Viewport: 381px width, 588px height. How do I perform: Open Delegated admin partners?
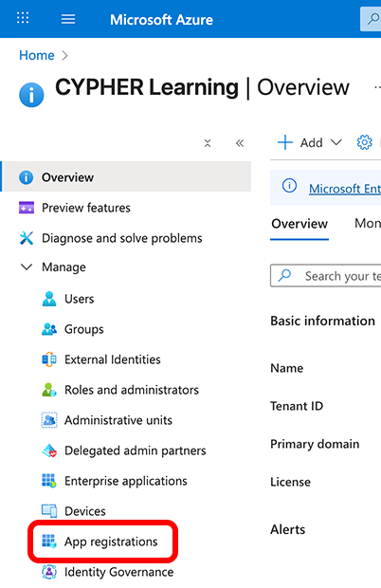[136, 450]
